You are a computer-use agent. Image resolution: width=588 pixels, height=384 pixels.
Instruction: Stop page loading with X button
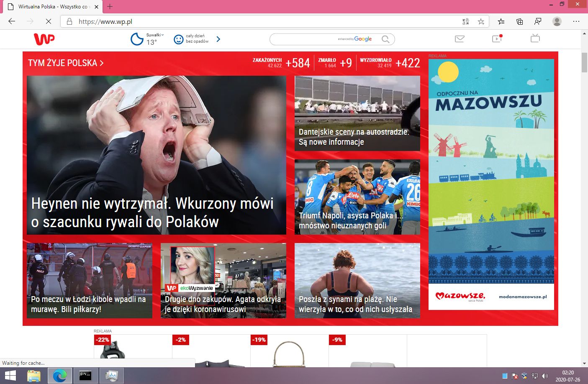pyautogui.click(x=48, y=21)
